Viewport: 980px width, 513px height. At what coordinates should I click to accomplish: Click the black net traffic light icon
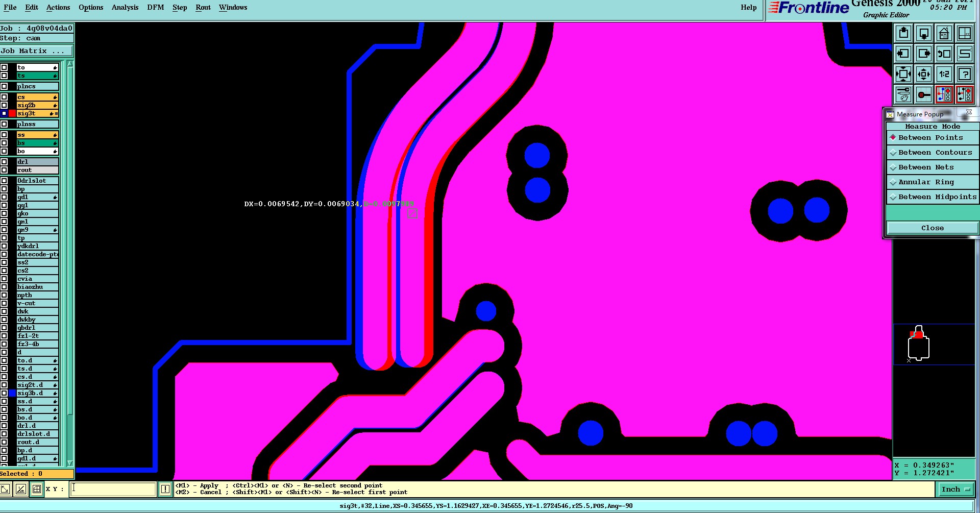pyautogui.click(x=965, y=94)
